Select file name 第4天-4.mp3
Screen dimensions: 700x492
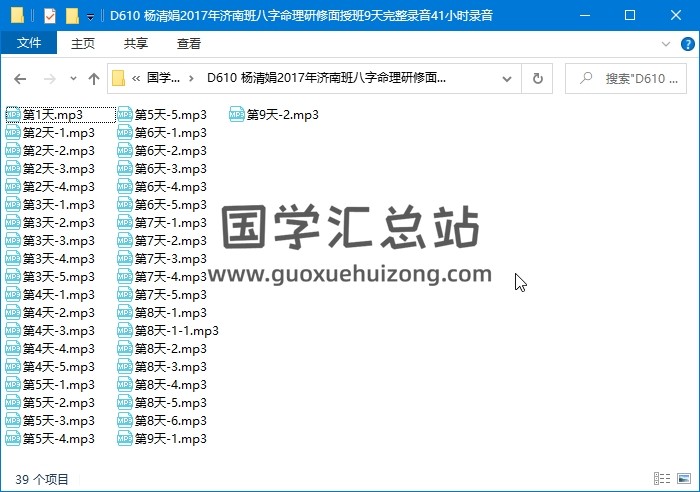58,349
